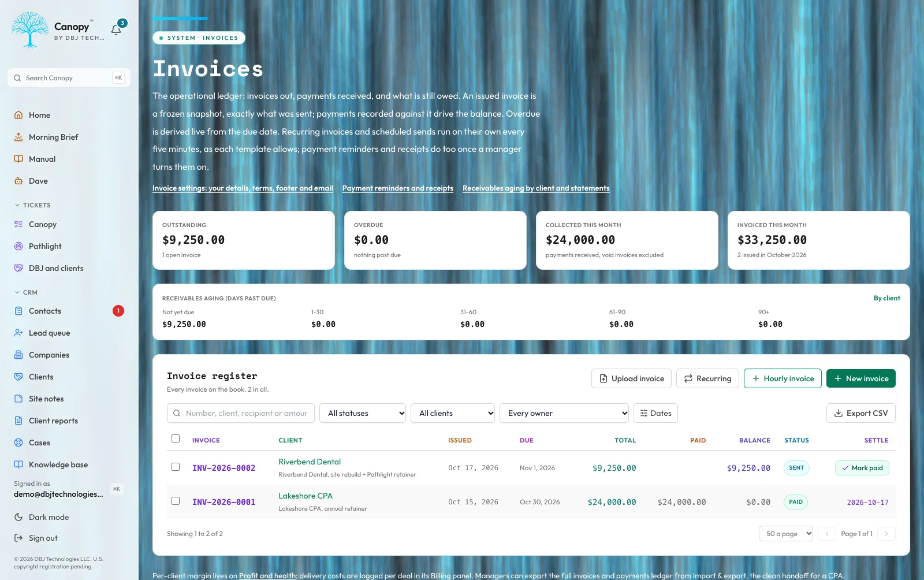Click the Canopy tree logo
This screenshot has width=924, height=580.
[x=29, y=30]
